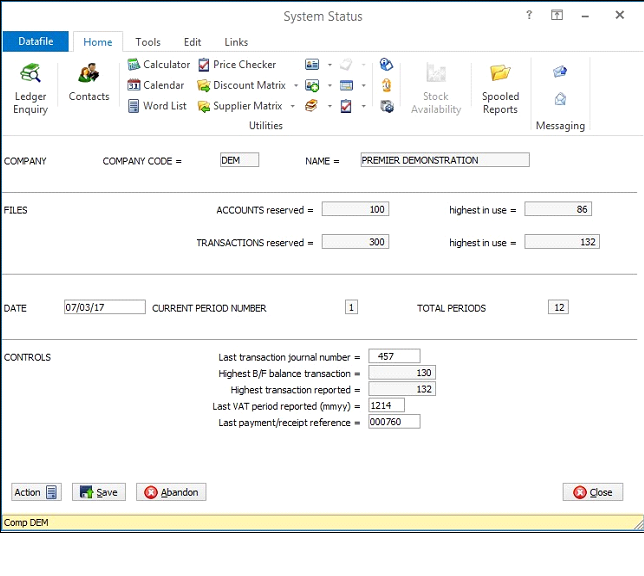Click the orange info pawn icon
Viewport: 644px width, 576px height.
click(386, 85)
